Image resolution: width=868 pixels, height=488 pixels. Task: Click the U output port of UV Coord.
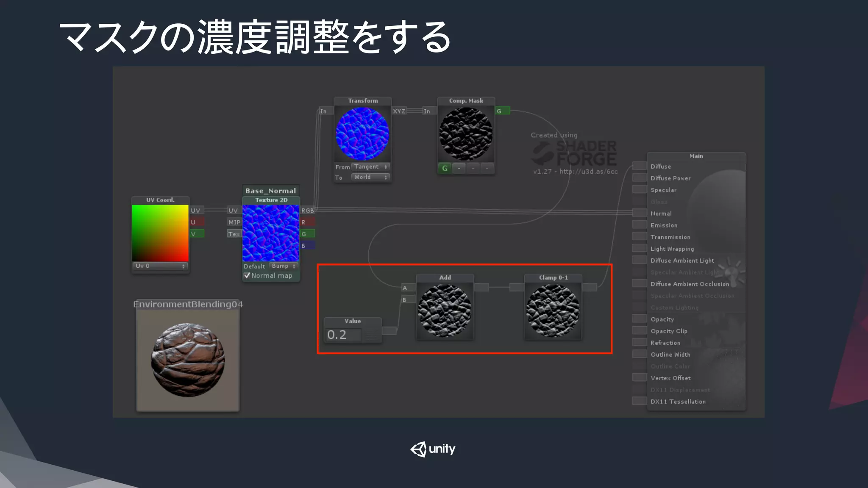[197, 222]
